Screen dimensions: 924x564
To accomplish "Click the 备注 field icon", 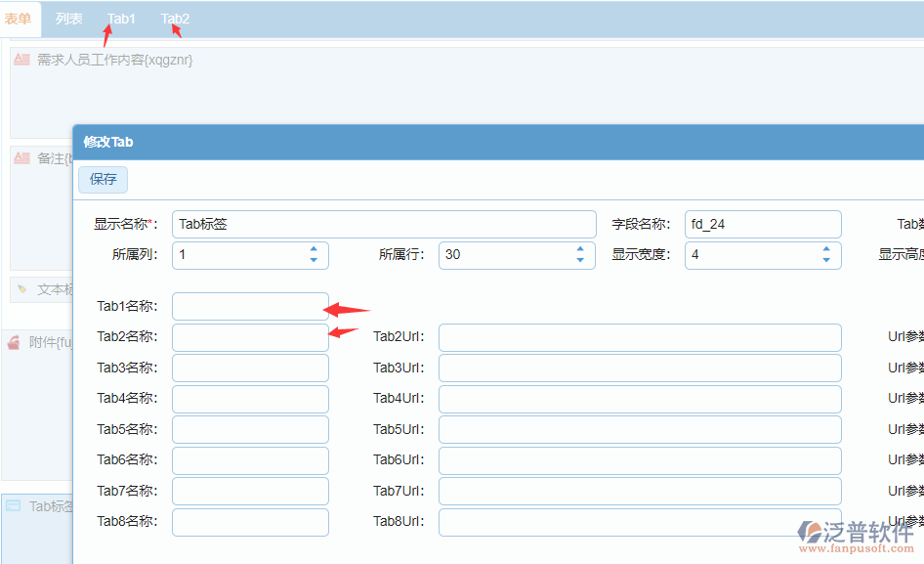I will pyautogui.click(x=21, y=157).
